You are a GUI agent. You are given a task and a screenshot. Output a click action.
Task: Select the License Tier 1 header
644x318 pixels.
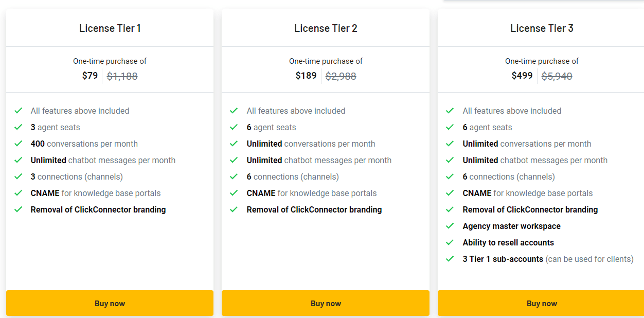click(110, 28)
